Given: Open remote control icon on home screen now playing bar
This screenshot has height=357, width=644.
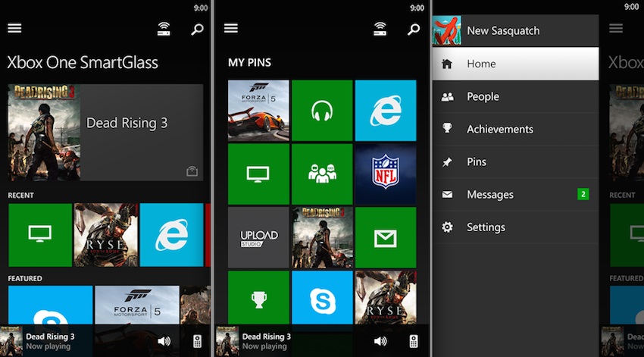Looking at the screenshot, I should pyautogui.click(x=198, y=341).
